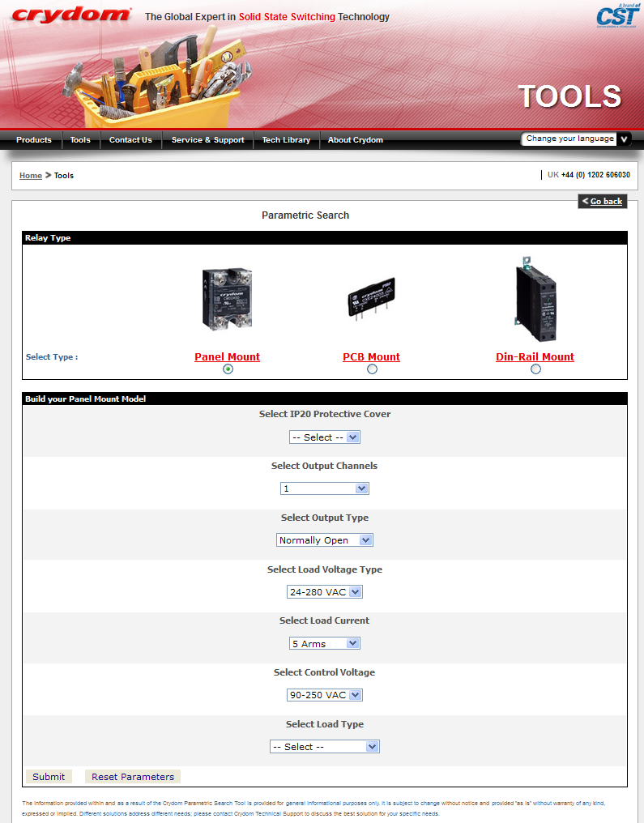Open the Control Voltage dropdown
This screenshot has width=644, height=823.
click(324, 695)
